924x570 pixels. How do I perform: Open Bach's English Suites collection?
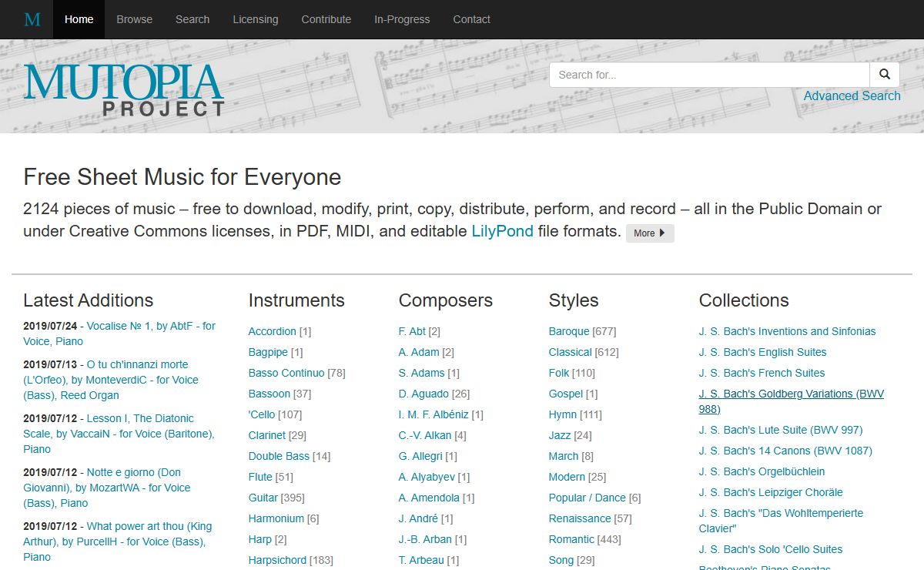click(762, 352)
